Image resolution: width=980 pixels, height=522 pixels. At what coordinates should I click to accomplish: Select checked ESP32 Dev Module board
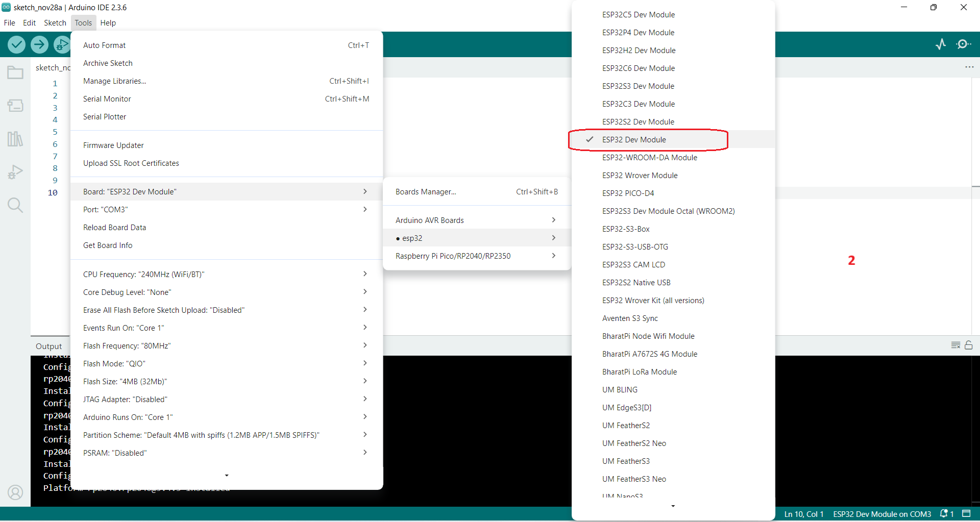coord(673,139)
